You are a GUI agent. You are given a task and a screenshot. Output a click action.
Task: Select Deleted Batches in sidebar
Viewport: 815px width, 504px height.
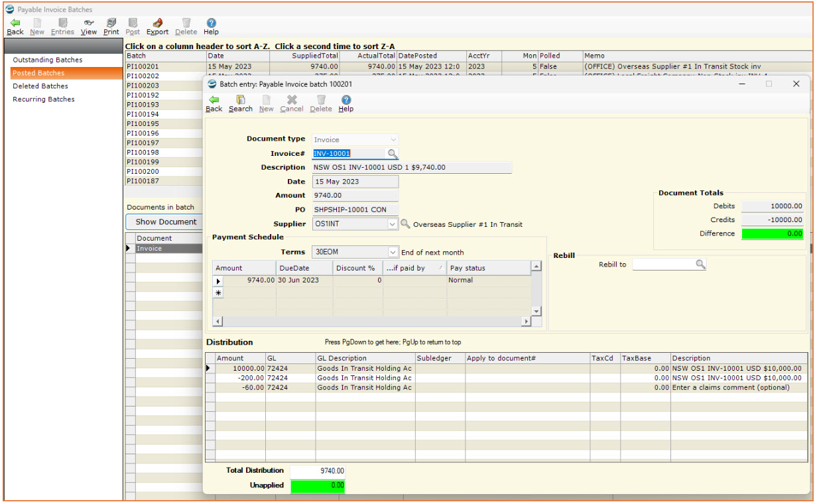(40, 86)
